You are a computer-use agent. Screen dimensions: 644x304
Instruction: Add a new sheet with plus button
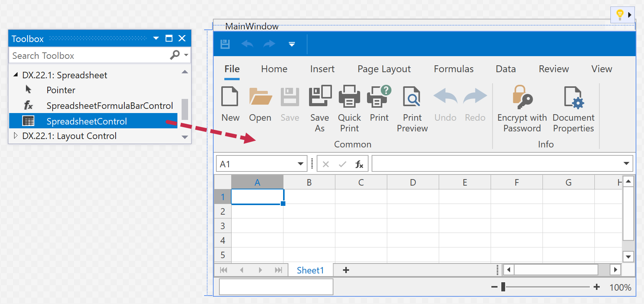(x=346, y=270)
